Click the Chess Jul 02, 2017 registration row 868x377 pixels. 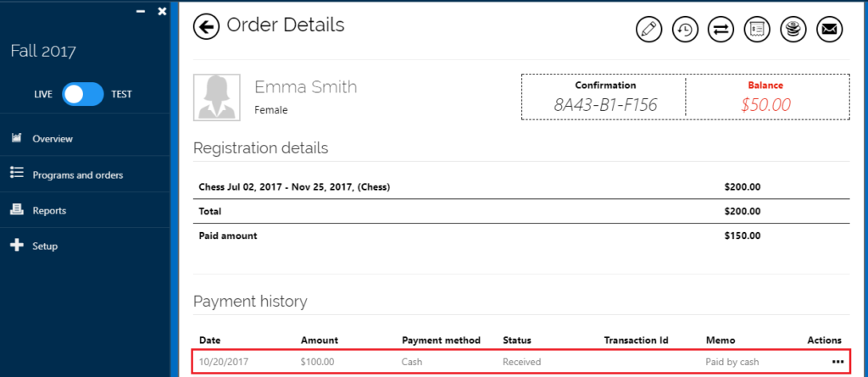[x=521, y=187]
